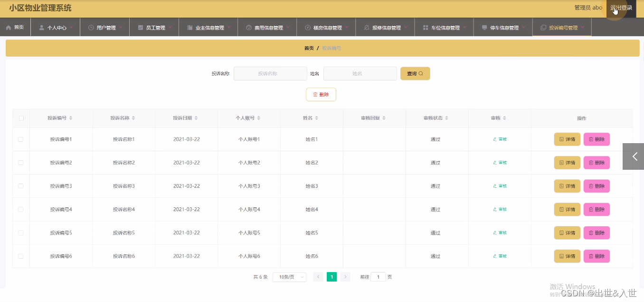
Task: Click the 查询 search button
Action: (x=415, y=74)
